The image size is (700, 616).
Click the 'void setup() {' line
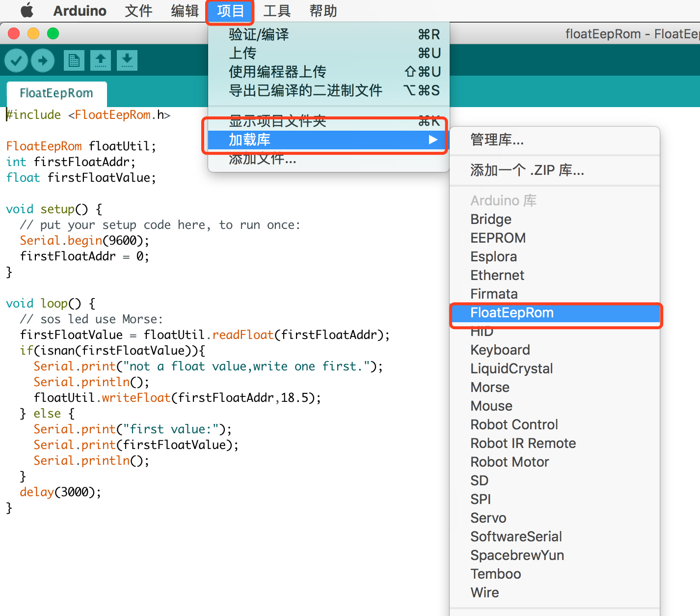point(54,209)
